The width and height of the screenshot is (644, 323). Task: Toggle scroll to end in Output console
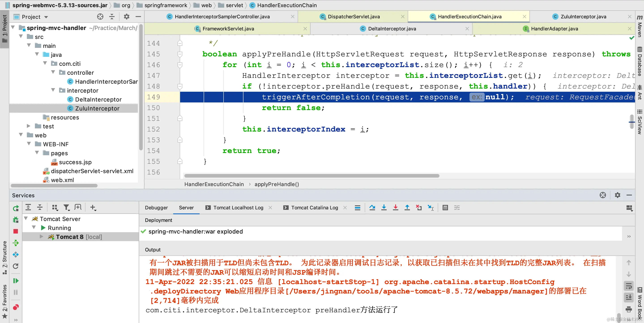pyautogui.click(x=629, y=297)
